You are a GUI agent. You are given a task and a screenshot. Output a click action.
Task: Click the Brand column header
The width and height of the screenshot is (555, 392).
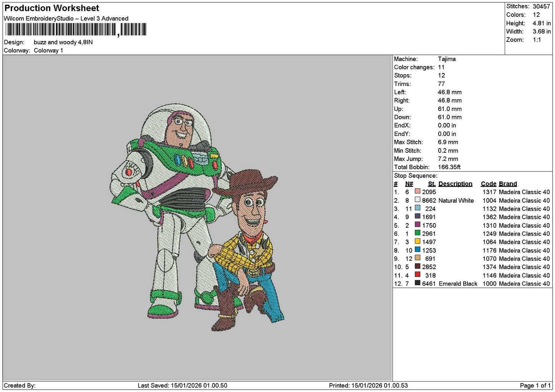[x=508, y=184]
